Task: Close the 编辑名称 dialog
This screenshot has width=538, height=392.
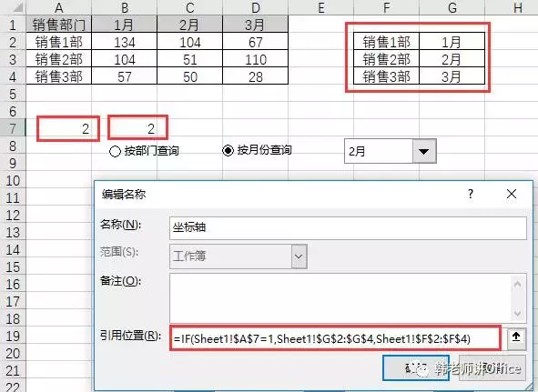Action: point(512,194)
